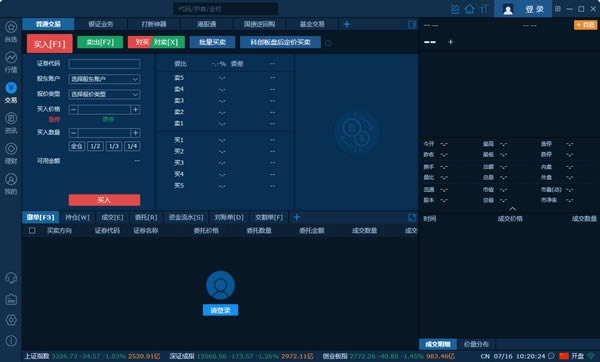This screenshot has height=362, width=600.
Task: Click the 科创板盘后定价买卖 button
Action: (280, 42)
